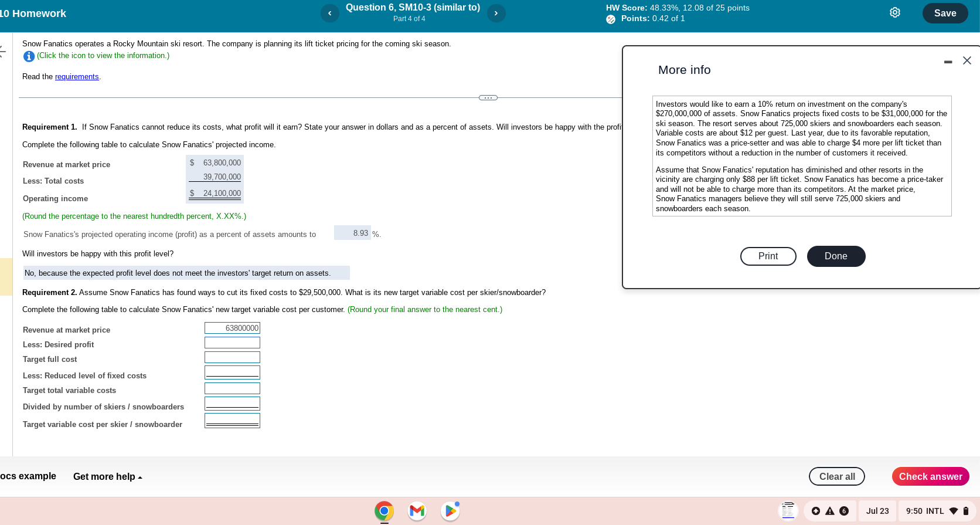Click the 'Click the icon to view the information' text
This screenshot has width=980, height=525.
click(103, 56)
